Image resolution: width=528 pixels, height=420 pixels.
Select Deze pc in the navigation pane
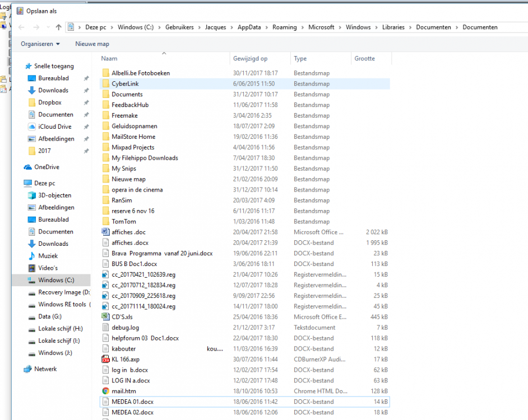point(44,183)
